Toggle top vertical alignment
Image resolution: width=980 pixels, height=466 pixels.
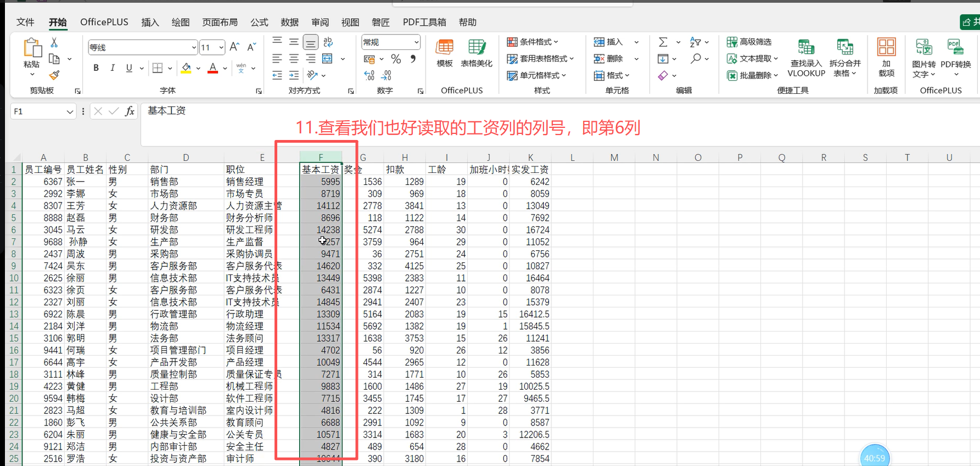coord(277,42)
